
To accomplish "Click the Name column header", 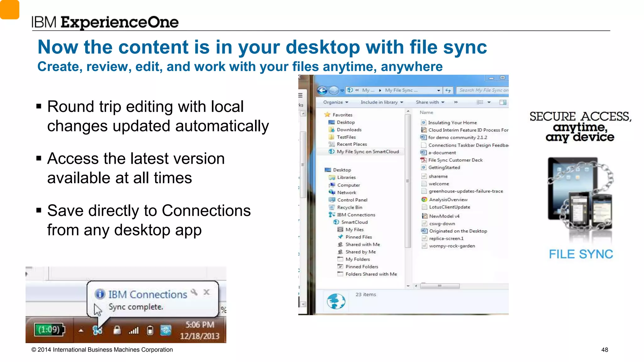I will point(426,112).
